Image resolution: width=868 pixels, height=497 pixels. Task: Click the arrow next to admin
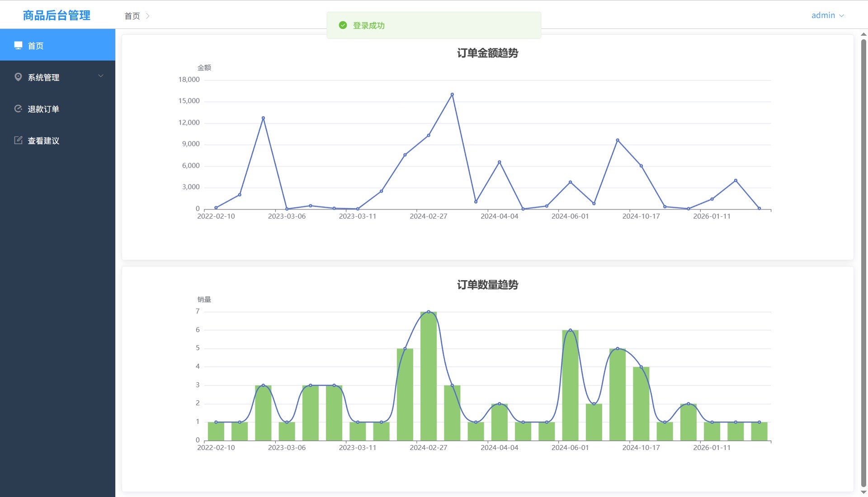[842, 16]
